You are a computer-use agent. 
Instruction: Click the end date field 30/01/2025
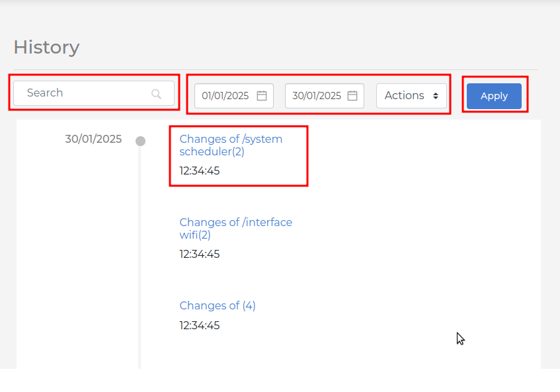tap(325, 96)
